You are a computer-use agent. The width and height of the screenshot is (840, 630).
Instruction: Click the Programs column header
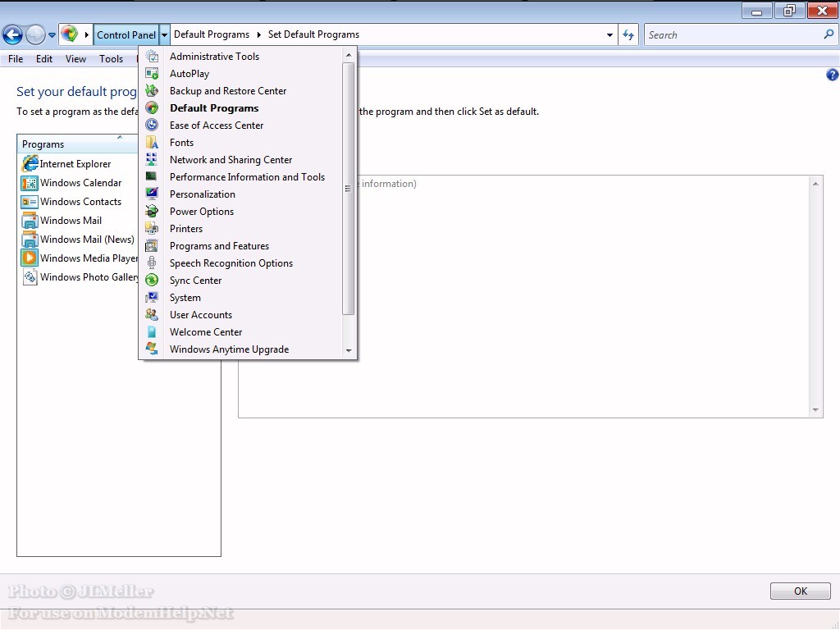pyautogui.click(x=78, y=144)
